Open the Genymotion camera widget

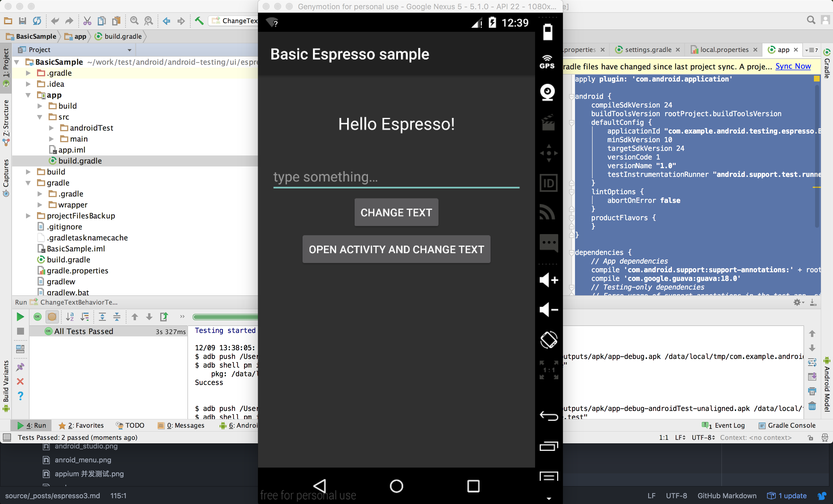click(547, 92)
